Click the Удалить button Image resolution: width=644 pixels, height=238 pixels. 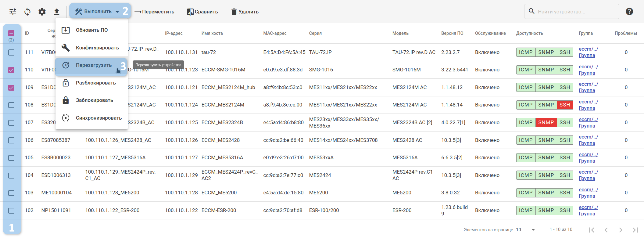tap(245, 12)
